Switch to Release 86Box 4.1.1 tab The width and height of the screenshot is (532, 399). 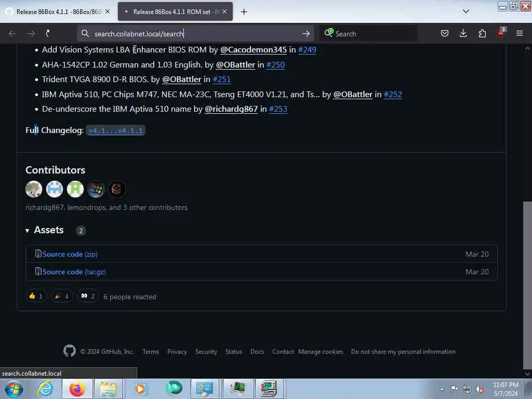click(x=58, y=11)
